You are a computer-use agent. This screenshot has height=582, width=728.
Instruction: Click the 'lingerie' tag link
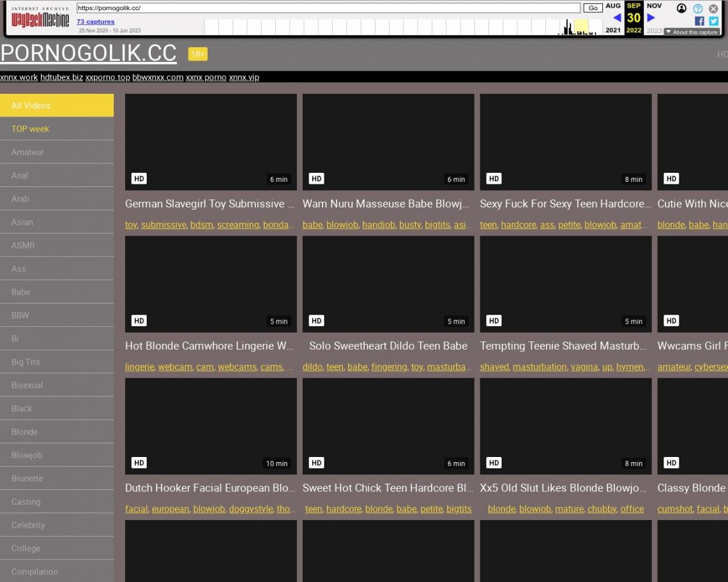139,367
